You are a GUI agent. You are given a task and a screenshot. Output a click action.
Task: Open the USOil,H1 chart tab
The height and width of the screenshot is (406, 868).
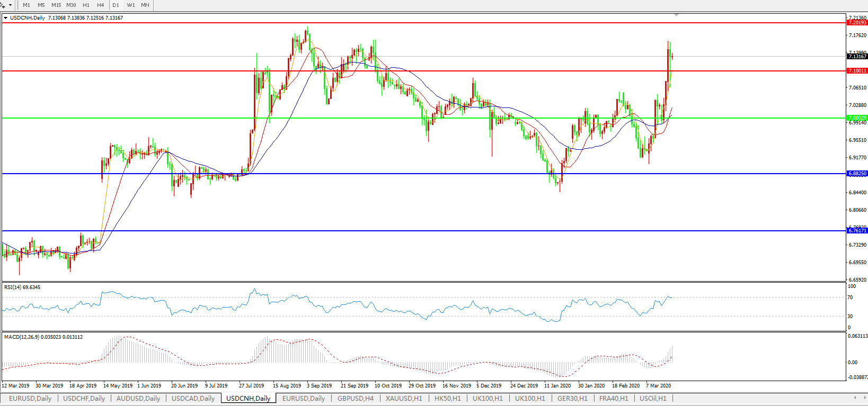tap(653, 398)
